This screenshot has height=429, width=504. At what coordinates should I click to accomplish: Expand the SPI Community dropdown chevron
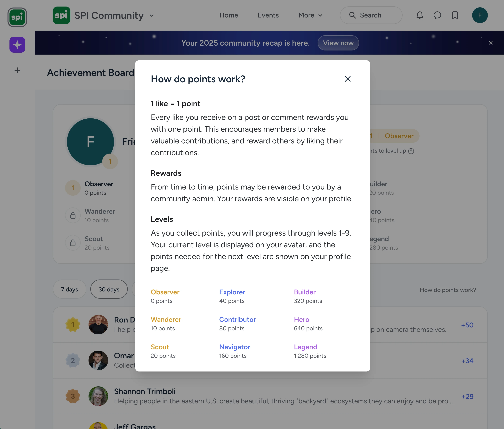tap(152, 16)
